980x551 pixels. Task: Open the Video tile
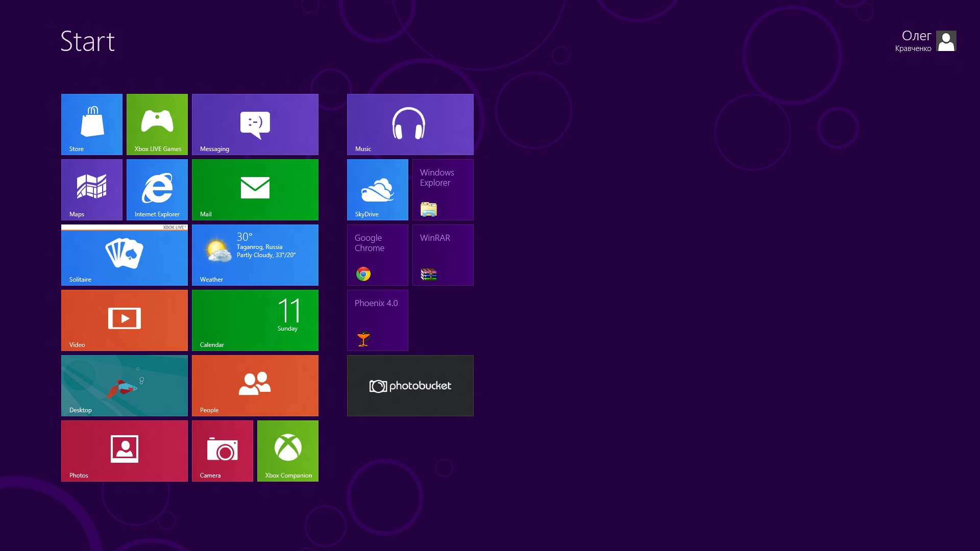pyautogui.click(x=125, y=320)
